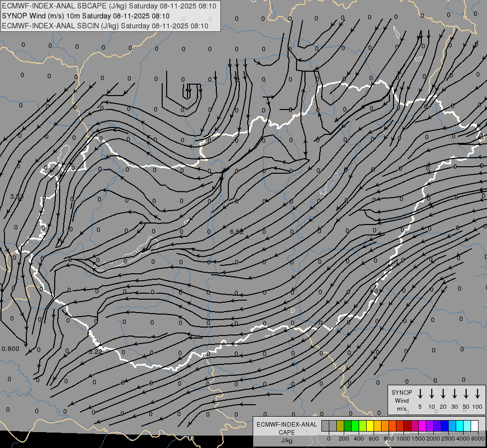Click the 800 tick label on CAPE scale
487x448 pixels.
[389, 439]
